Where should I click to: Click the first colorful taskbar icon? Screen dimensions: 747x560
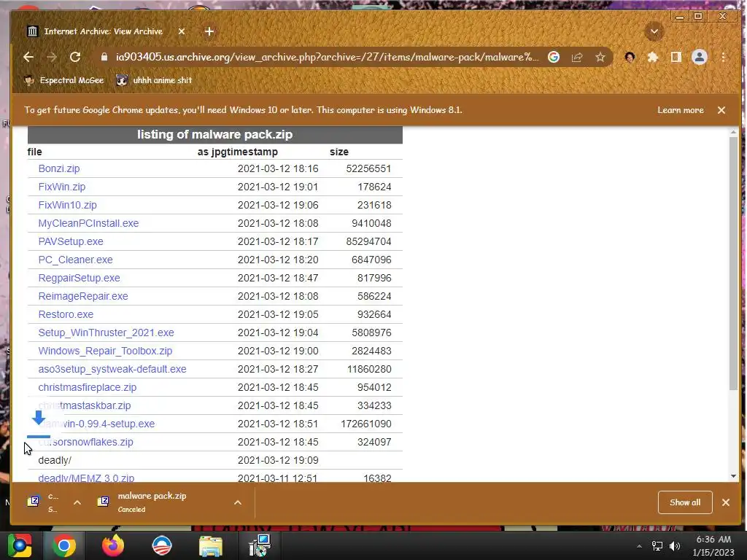click(20, 545)
